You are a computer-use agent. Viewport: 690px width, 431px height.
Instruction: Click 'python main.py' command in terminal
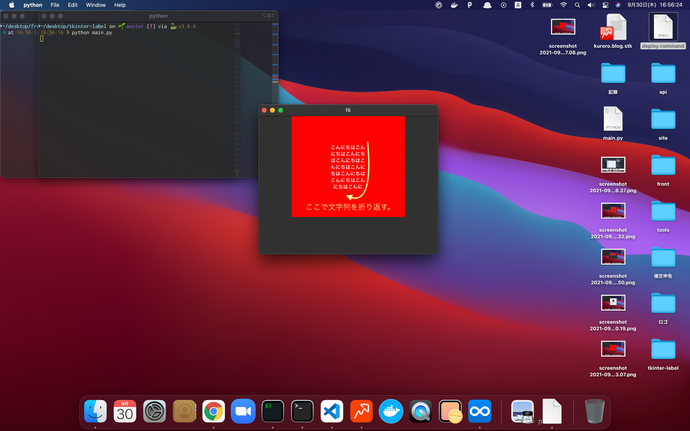[x=92, y=33]
